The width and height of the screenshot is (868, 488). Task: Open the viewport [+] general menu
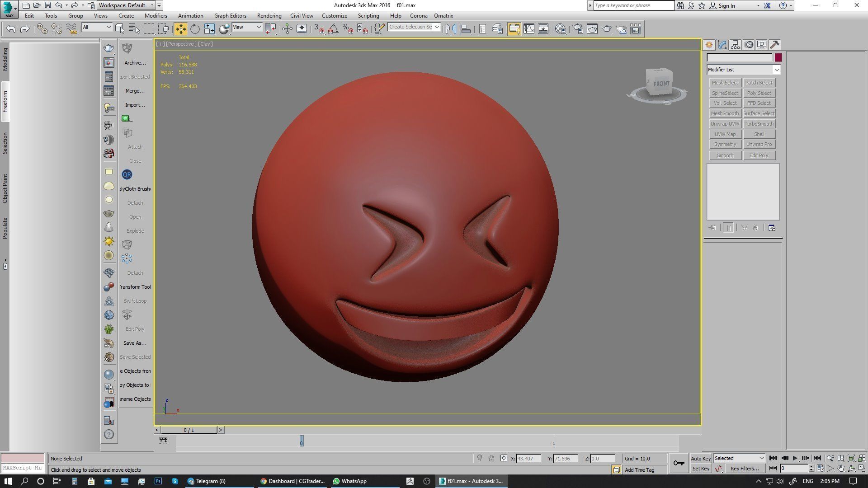pos(160,44)
